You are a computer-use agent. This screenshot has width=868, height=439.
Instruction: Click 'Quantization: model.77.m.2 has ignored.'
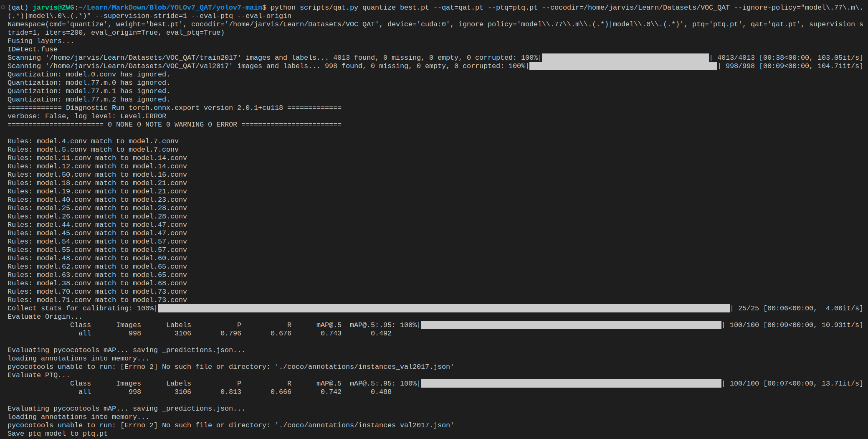(89, 99)
